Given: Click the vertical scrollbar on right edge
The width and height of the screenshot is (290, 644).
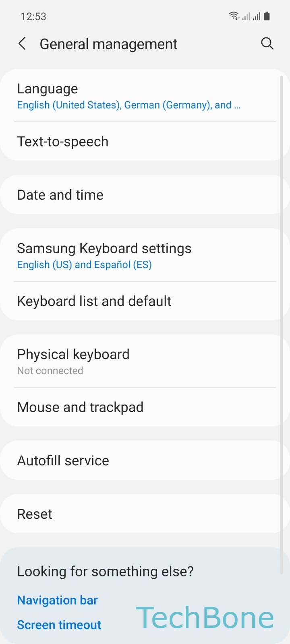Looking at the screenshot, I should pos(282,322).
